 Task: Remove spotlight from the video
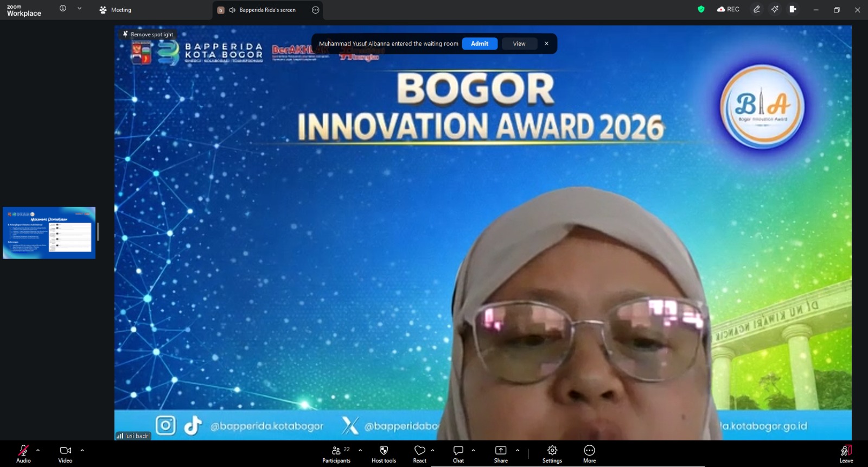(148, 34)
